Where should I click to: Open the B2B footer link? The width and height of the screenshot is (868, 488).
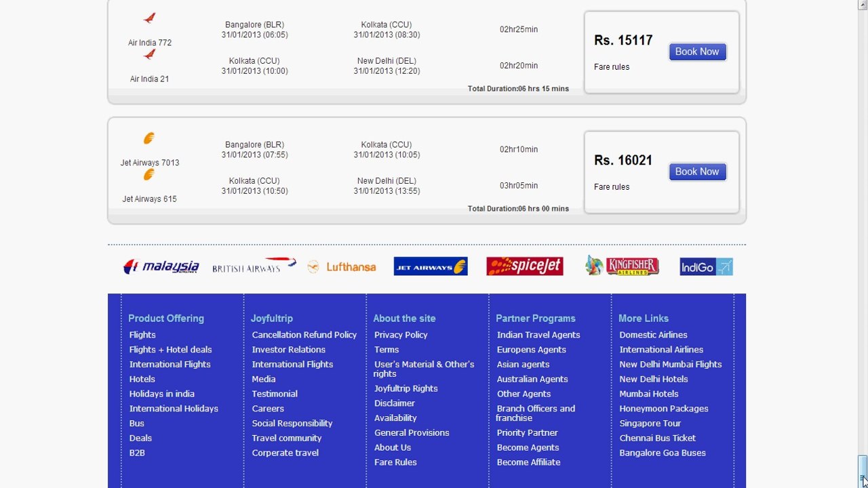[x=137, y=453]
